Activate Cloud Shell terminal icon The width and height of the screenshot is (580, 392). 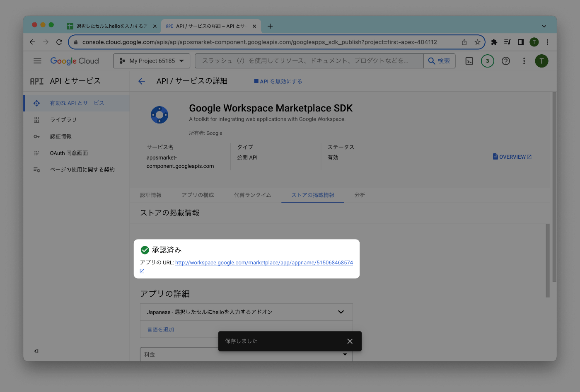(x=469, y=61)
